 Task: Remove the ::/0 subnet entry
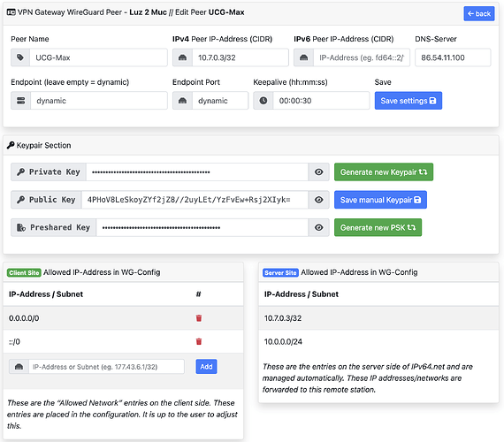tap(199, 341)
